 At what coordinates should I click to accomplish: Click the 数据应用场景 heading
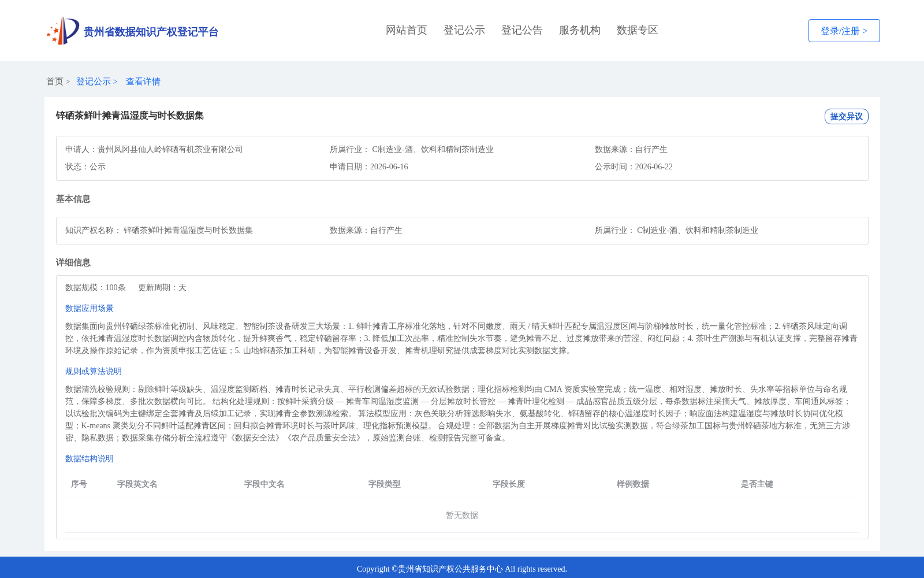90,308
